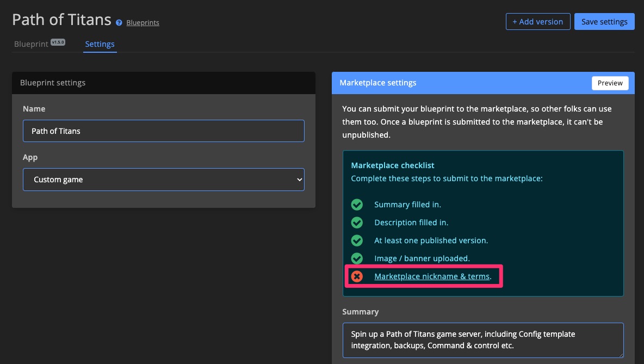Screen dimensions: 644x364
Task: Click checkmark beside "At least one published version"
Action: [x=357, y=240]
